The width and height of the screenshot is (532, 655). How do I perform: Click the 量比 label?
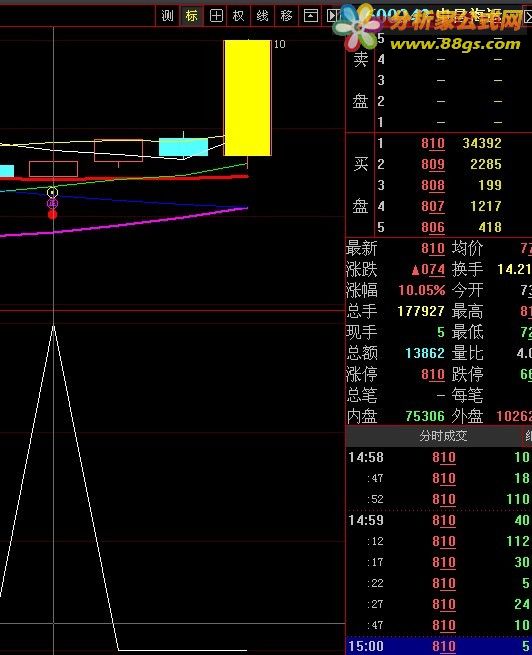point(468,353)
